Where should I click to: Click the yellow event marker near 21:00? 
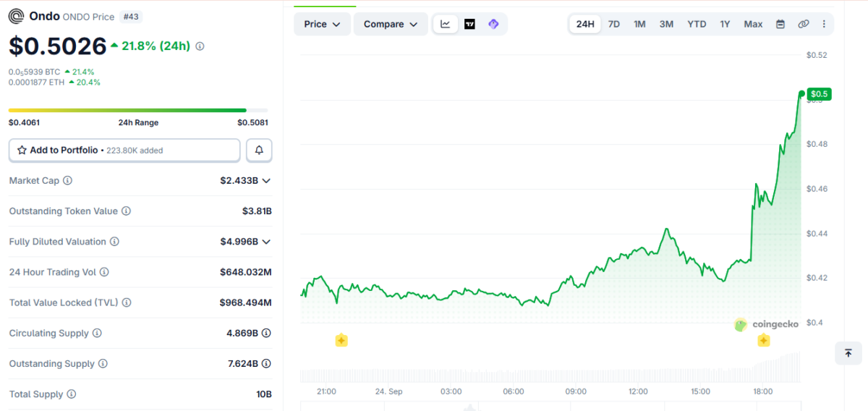[x=341, y=340]
